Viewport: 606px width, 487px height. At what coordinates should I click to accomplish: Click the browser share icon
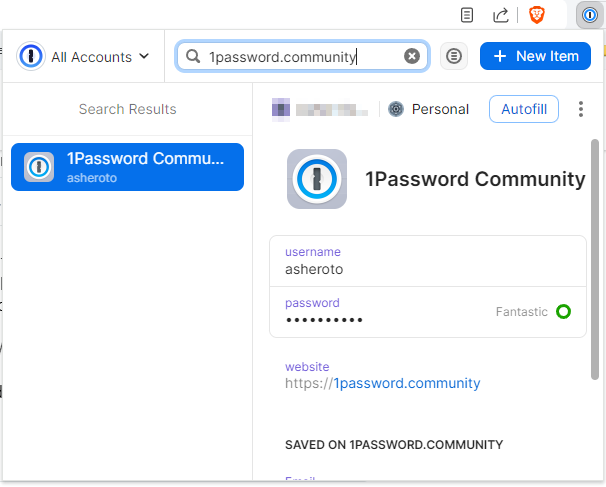[500, 15]
